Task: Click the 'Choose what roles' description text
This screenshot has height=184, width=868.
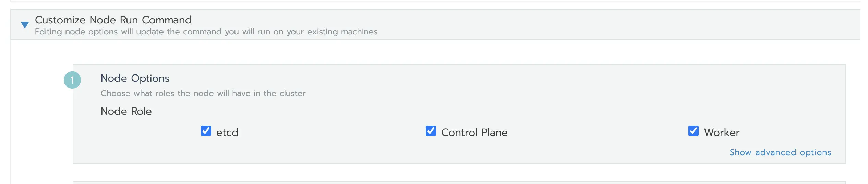Action: pos(203,93)
